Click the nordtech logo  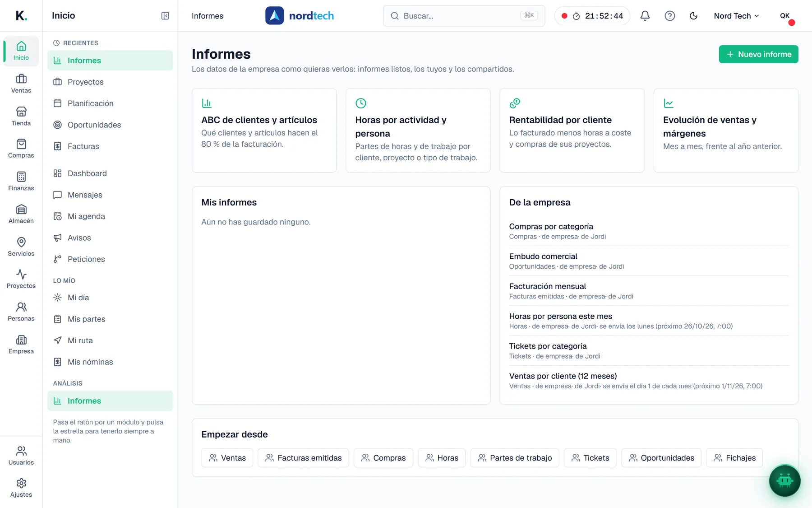tap(300, 16)
